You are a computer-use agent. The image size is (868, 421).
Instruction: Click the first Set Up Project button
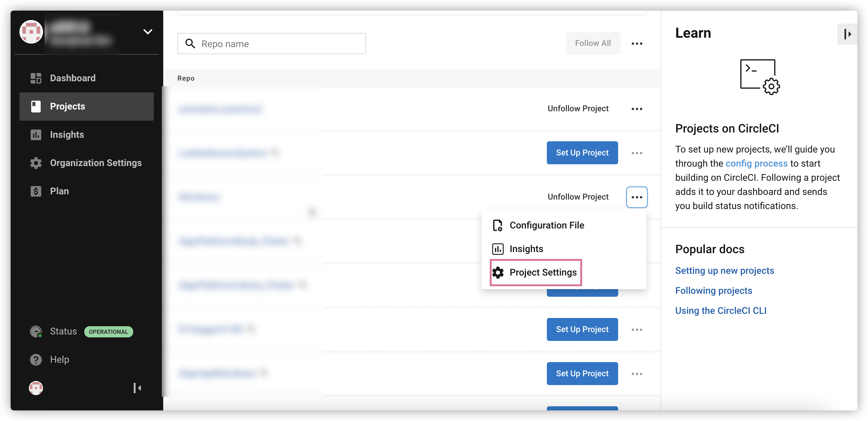pos(582,153)
